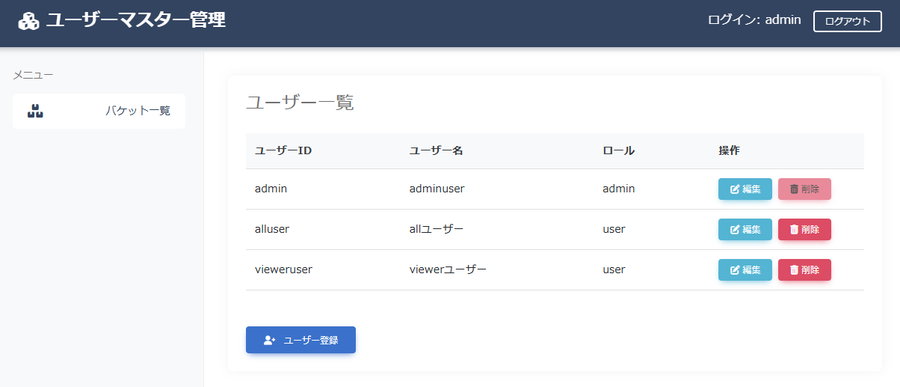Screen dimensions: 900x387
Task: Click the ログイン: admin text
Action: coord(754,20)
